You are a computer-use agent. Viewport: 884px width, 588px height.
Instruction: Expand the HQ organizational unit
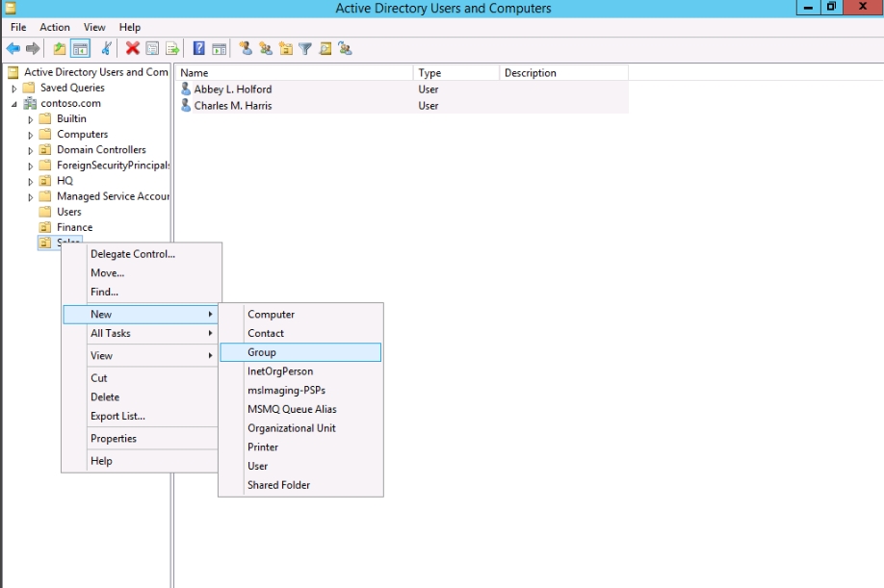coord(31,181)
